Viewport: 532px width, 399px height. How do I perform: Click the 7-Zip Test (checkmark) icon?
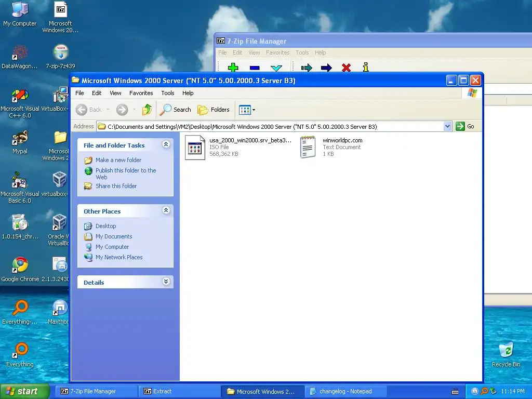(276, 68)
